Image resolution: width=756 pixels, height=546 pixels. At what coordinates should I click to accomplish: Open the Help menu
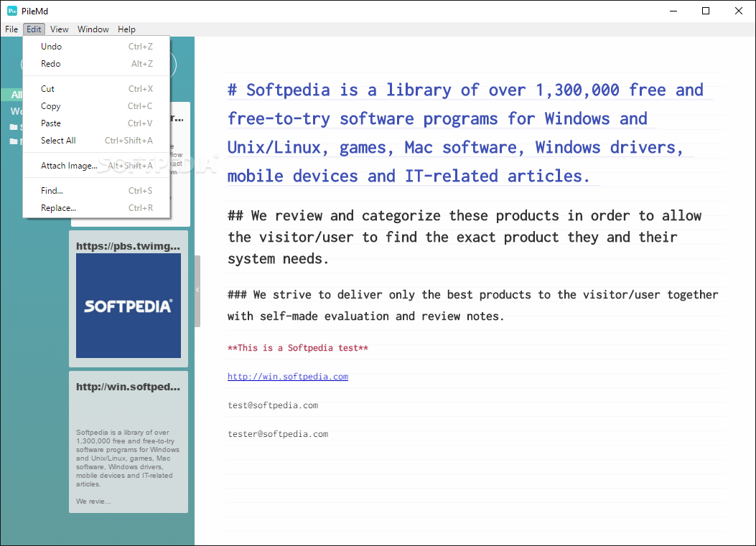[x=126, y=29]
